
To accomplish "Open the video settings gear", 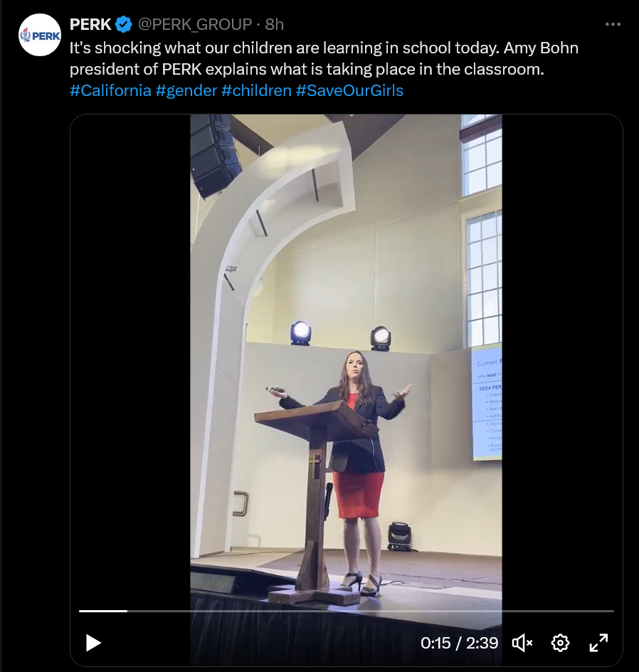I will point(560,643).
